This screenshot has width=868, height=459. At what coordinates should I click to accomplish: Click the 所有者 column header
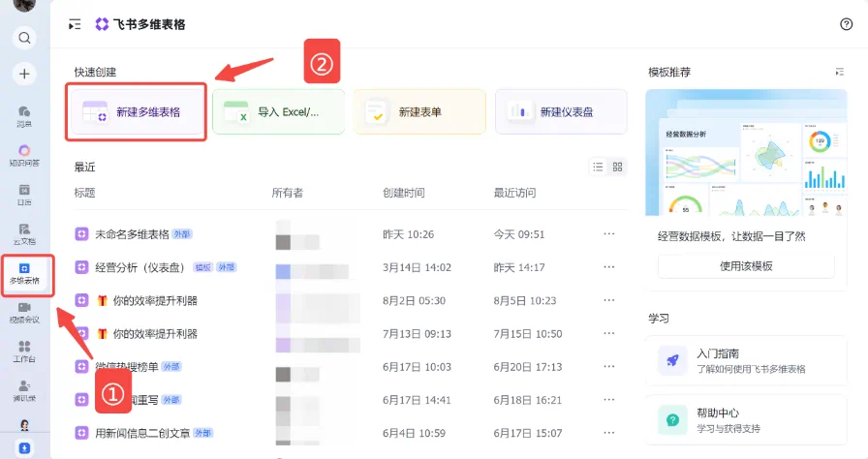click(x=288, y=193)
